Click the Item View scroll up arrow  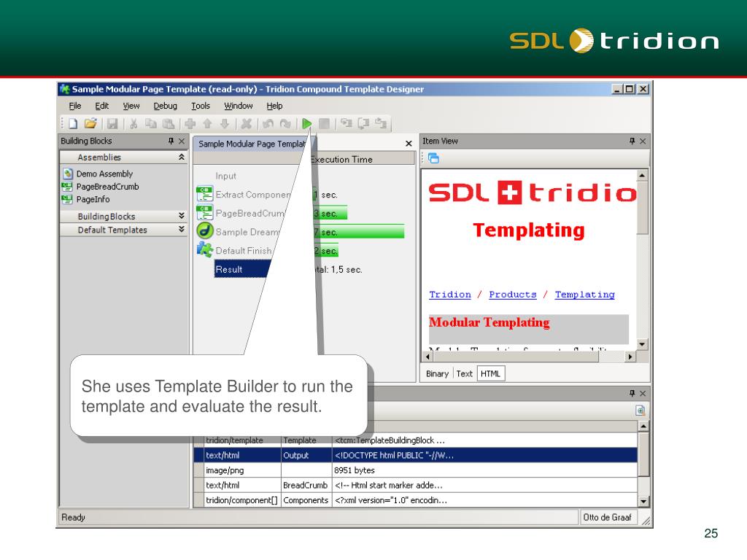[643, 175]
